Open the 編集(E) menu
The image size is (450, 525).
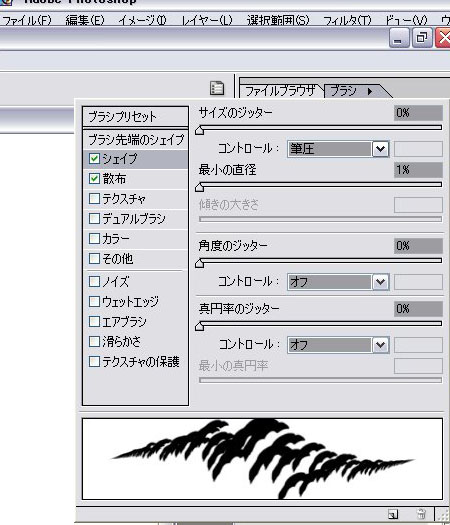(85, 20)
